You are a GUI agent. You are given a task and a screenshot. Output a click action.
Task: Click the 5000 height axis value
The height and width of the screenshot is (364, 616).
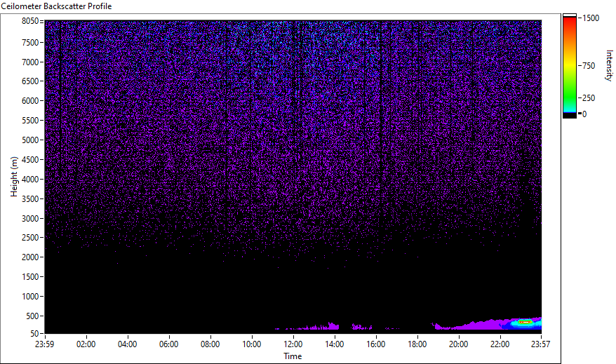(30, 140)
